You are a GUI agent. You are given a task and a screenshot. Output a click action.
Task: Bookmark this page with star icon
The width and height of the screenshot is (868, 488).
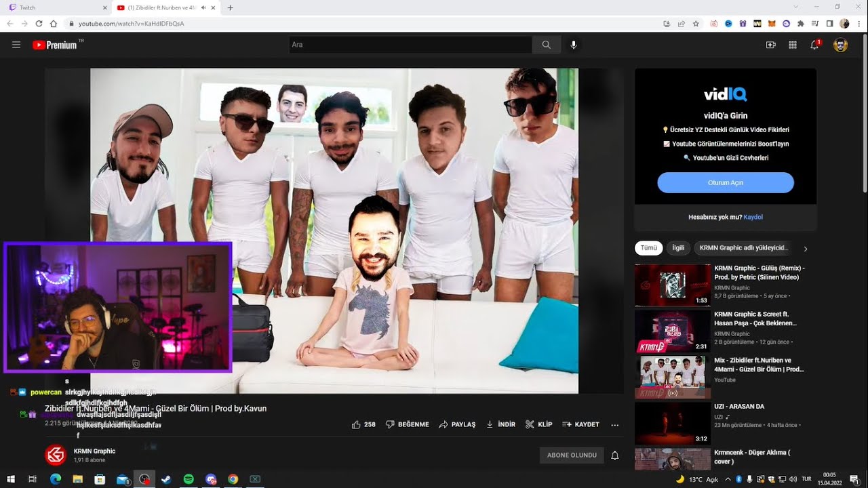click(x=696, y=24)
